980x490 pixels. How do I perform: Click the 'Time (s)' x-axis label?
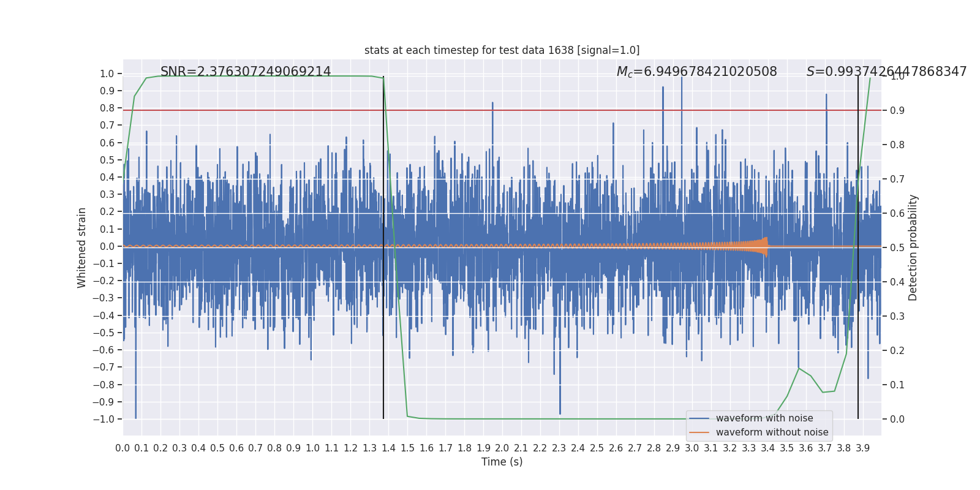point(502,462)
